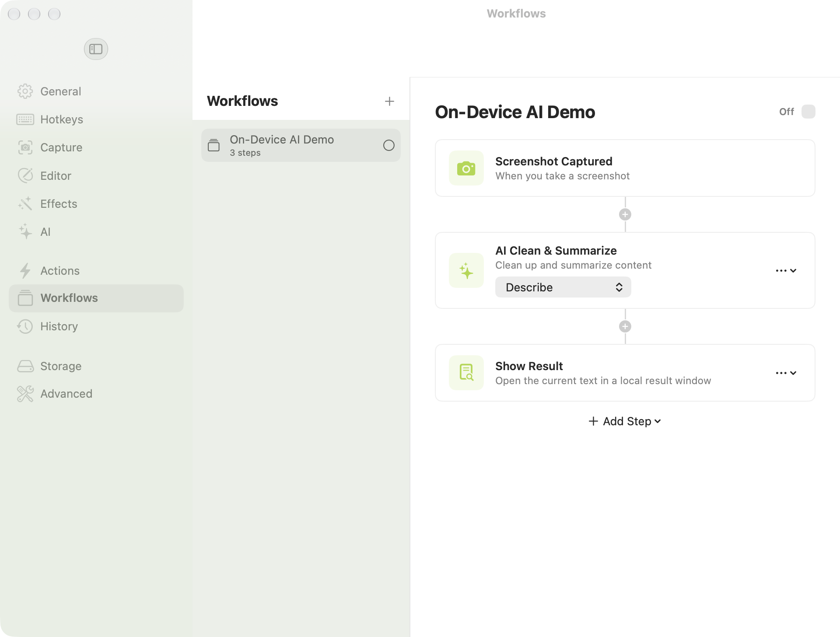The width and height of the screenshot is (840, 637).
Task: Click the Storage drive icon
Action: (25, 366)
